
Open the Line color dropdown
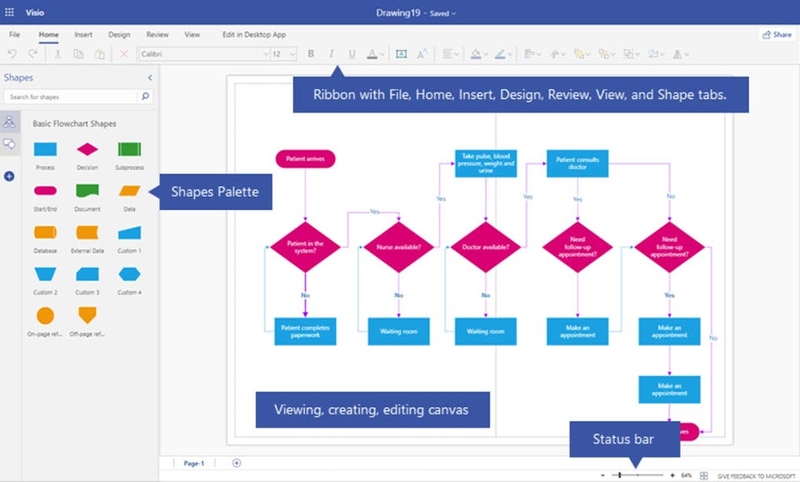tap(503, 54)
